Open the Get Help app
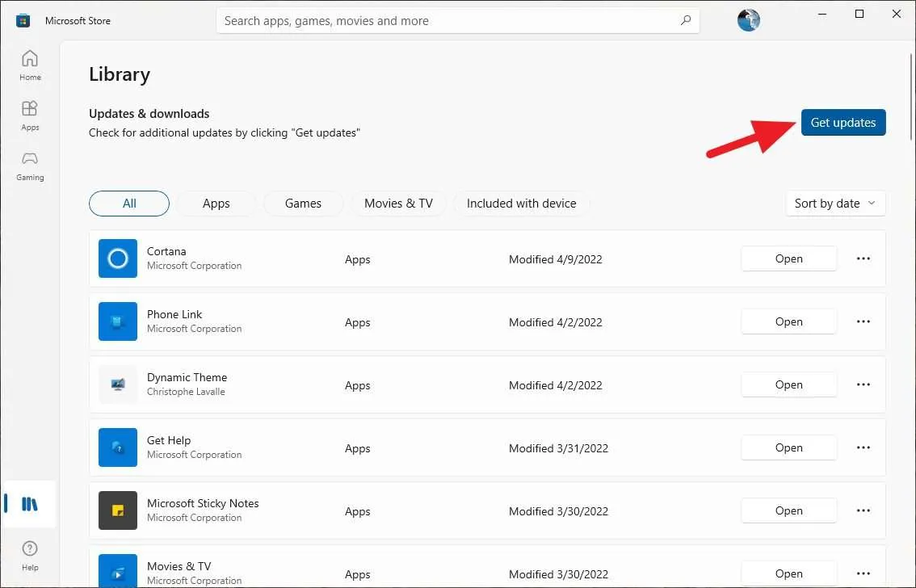916x588 pixels. 788,447
